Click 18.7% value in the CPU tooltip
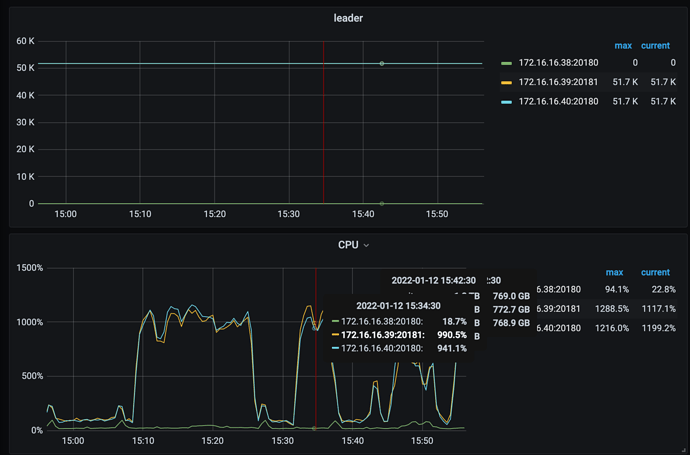Viewport: 690px width, 455px height. pos(455,322)
